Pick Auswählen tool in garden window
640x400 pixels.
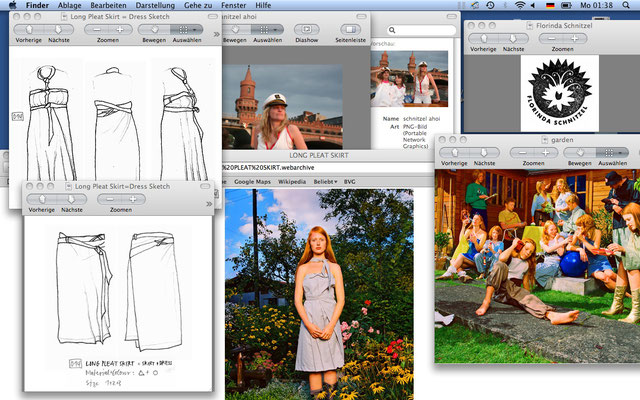[x=609, y=153]
